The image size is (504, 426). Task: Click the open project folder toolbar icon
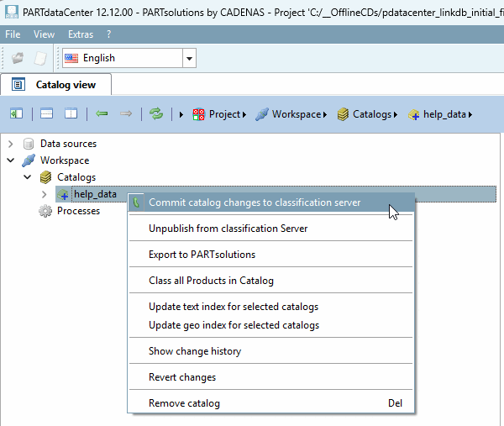click(18, 58)
